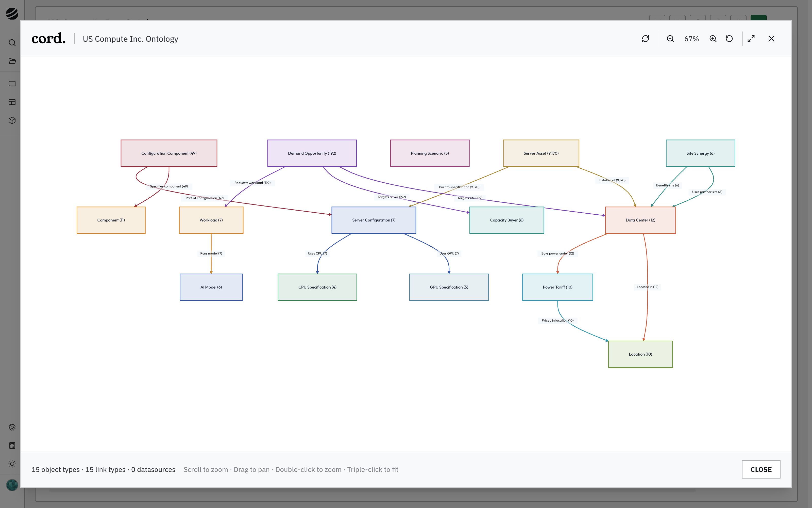Expand the diagram to fullscreen
812x508 pixels.
point(751,39)
